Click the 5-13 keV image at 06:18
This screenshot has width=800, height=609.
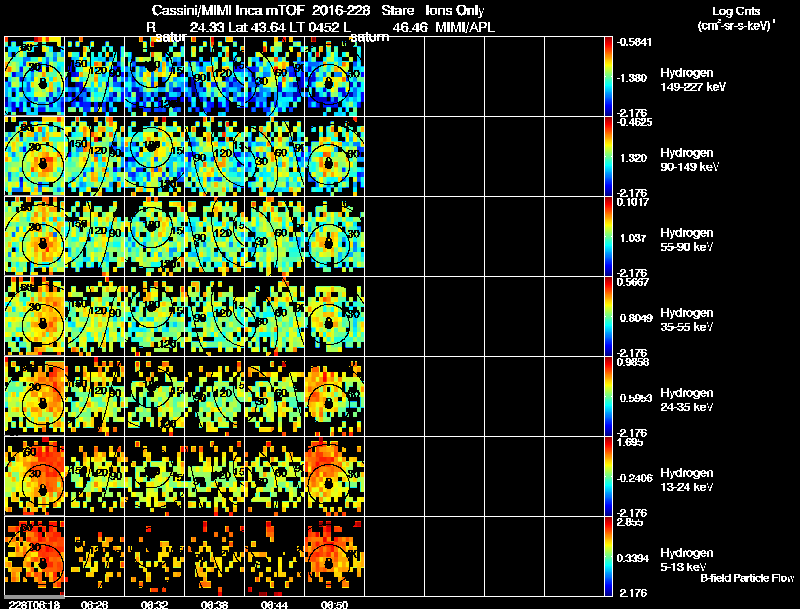[35, 556]
